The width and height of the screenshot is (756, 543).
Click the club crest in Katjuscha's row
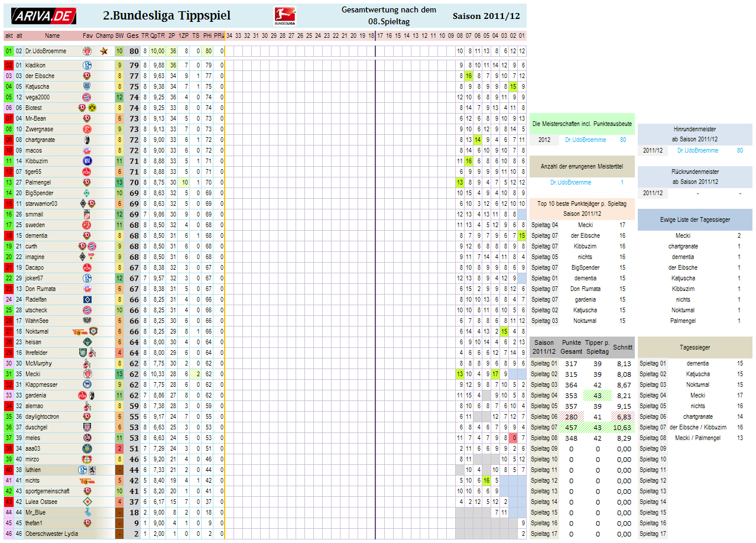(x=87, y=87)
